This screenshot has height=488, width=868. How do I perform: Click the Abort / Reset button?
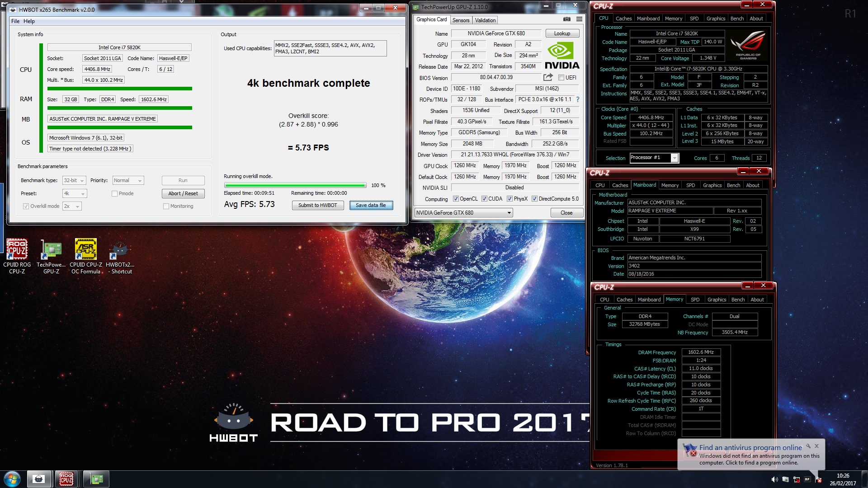click(183, 193)
